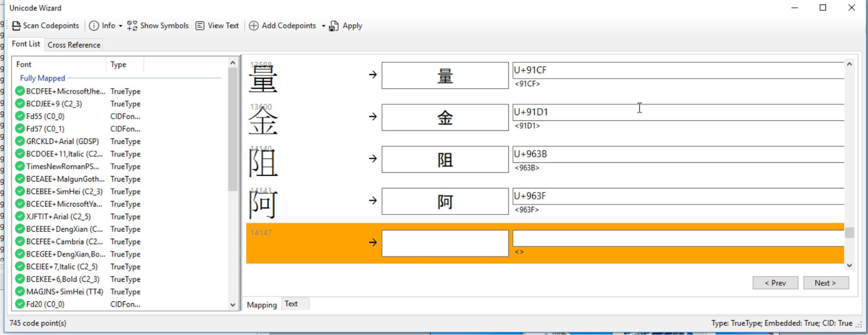Screen dimensions: 868x335
Task: Click the Show Symbols icon
Action: coord(132,26)
